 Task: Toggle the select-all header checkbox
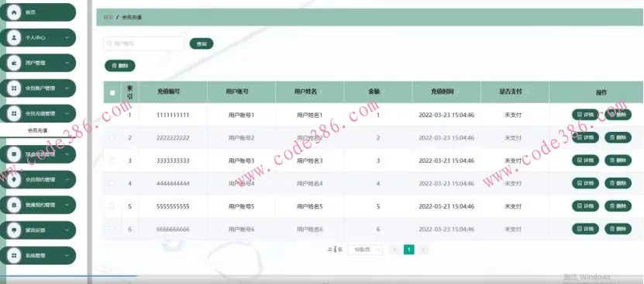(x=112, y=92)
